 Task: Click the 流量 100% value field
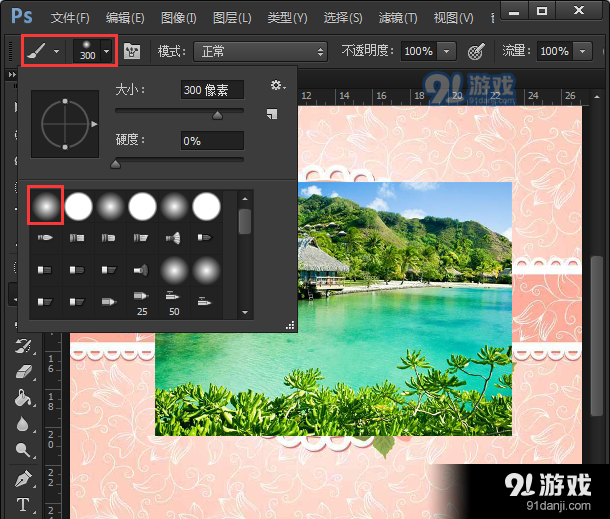(554, 51)
